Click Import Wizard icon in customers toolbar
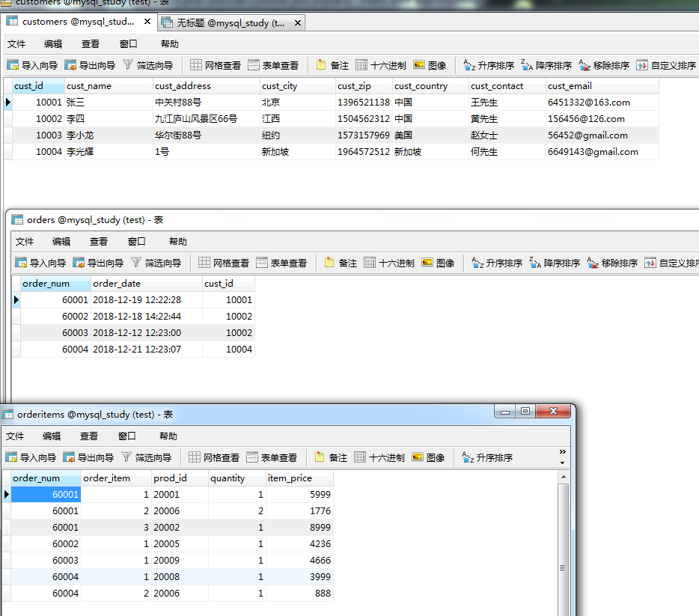 coord(31,66)
